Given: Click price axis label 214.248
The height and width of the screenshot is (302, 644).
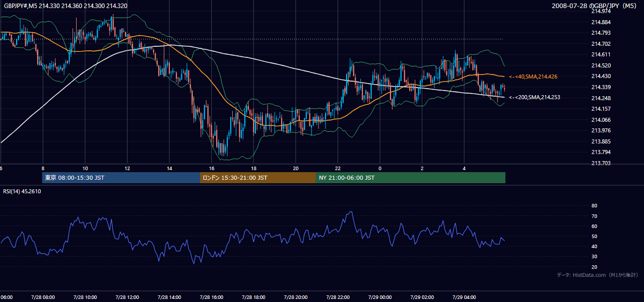Looking at the screenshot, I should tap(600, 98).
